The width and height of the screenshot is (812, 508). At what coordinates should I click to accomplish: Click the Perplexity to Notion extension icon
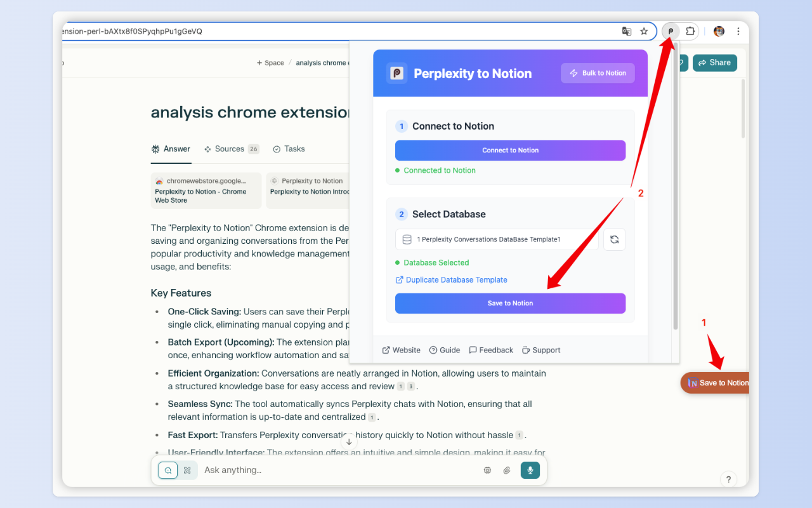coord(671,31)
